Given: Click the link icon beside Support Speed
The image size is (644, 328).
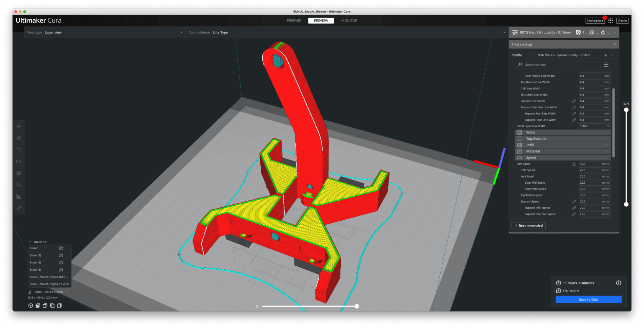Looking at the screenshot, I should (574, 202).
